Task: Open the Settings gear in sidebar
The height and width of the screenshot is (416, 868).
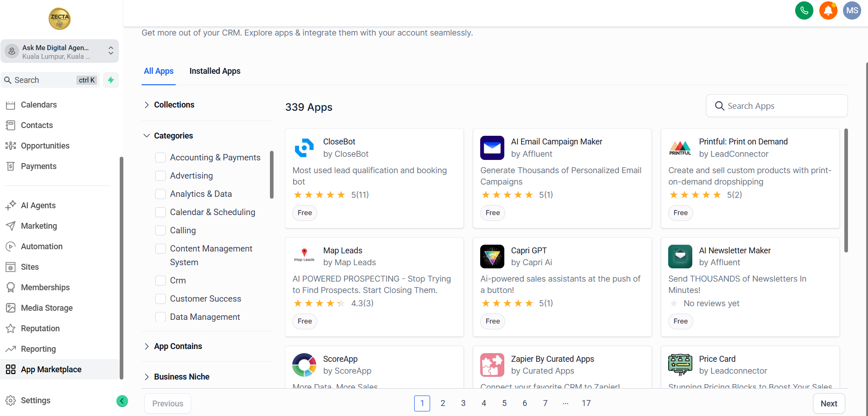Action: coord(10,401)
